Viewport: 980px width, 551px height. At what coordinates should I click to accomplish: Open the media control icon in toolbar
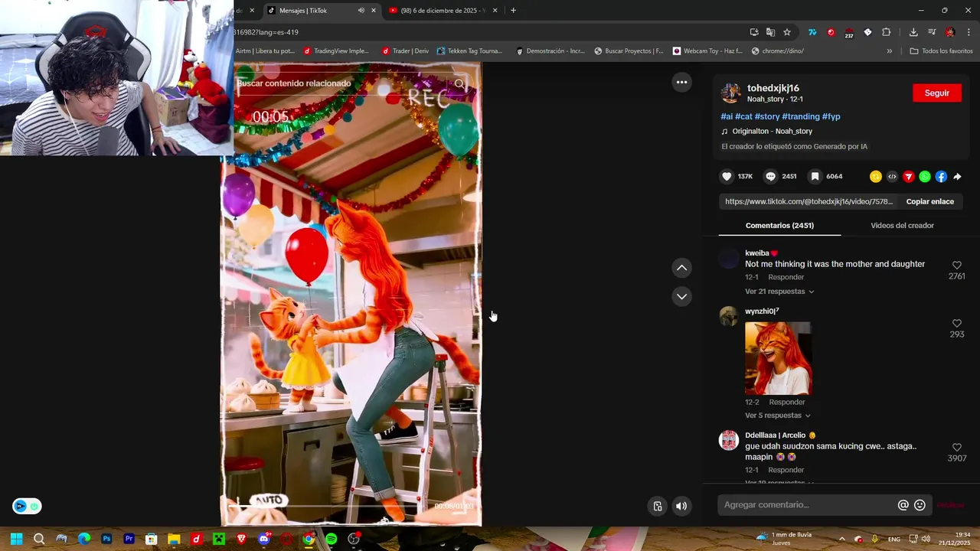point(932,32)
